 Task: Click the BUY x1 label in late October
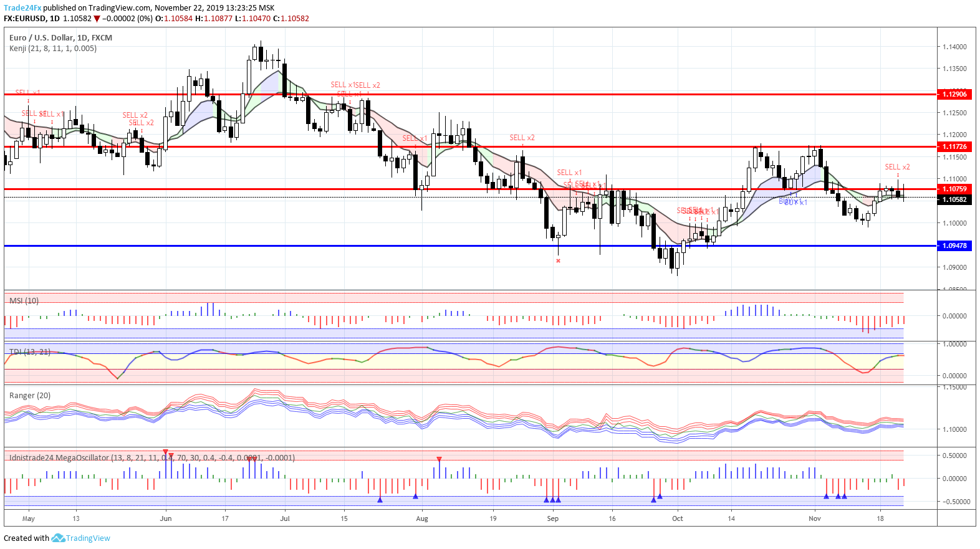coord(795,203)
